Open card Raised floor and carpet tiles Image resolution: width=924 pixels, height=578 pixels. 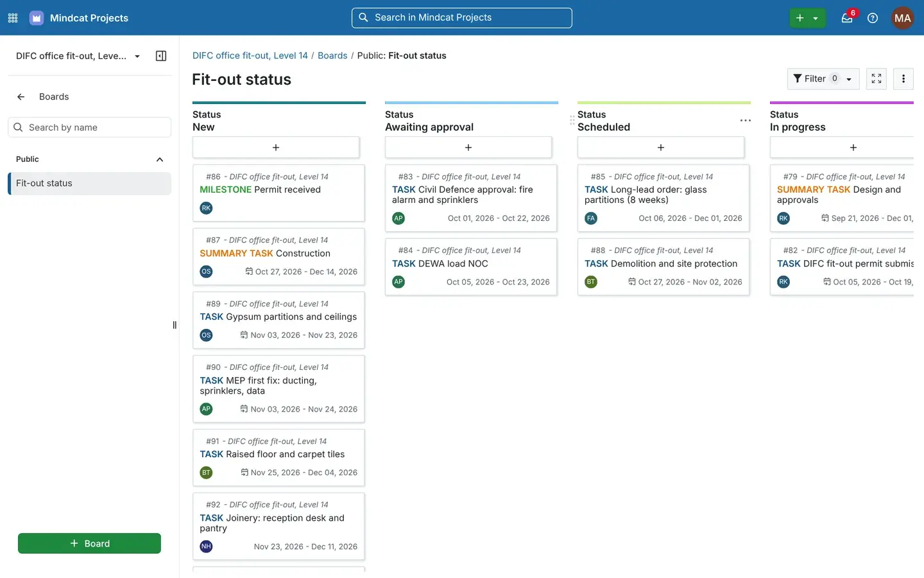click(278, 458)
